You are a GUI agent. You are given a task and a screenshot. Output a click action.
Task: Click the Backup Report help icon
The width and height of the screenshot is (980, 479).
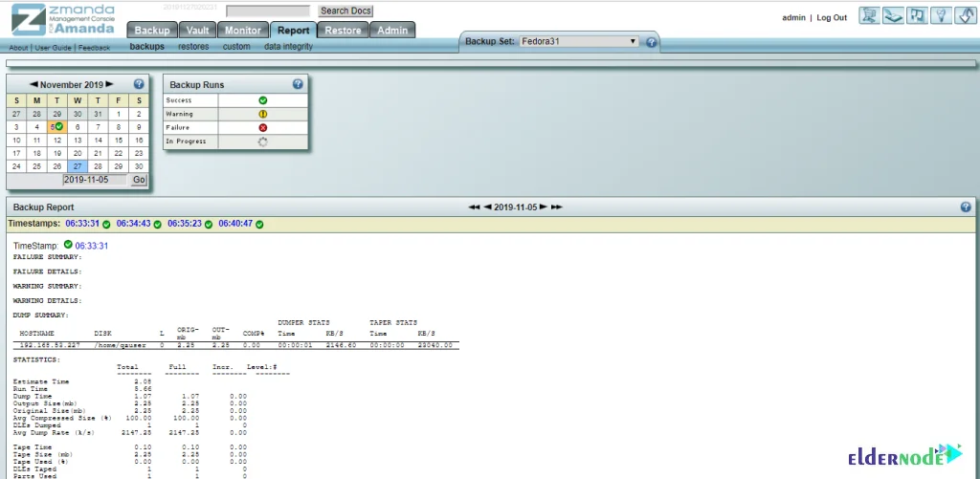[x=966, y=207]
